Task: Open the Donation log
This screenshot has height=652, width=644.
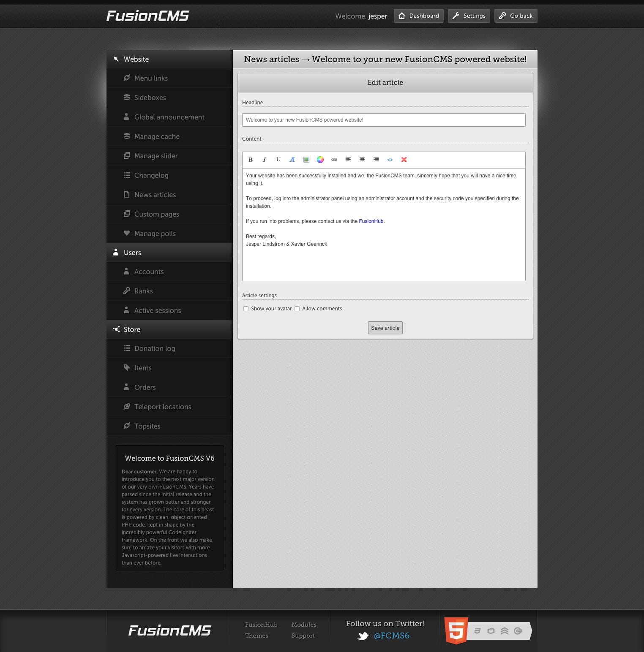Action: pyautogui.click(x=169, y=348)
